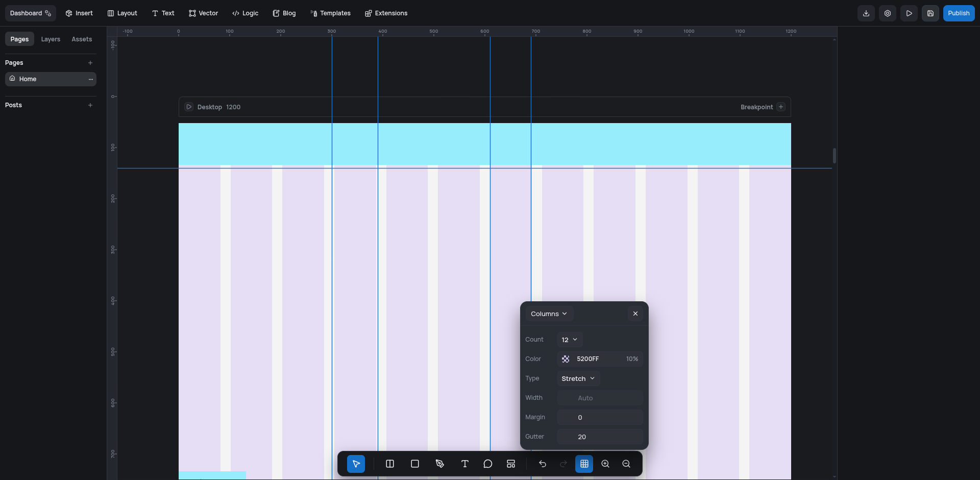Select the Stack layout tool
Image resolution: width=980 pixels, height=480 pixels.
tap(510, 464)
